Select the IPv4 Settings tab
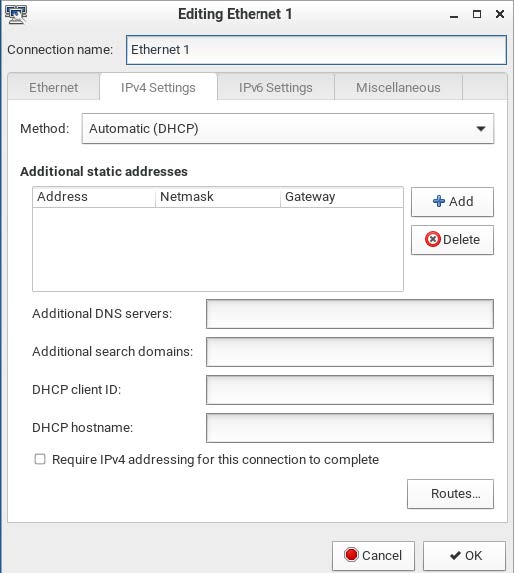Screen dimensions: 514x573 [x=158, y=87]
